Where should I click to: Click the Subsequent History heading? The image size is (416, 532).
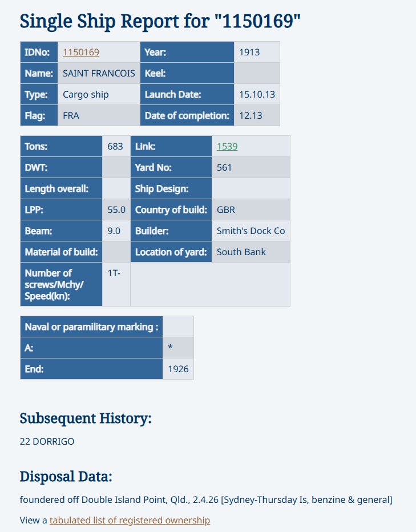[x=86, y=418]
